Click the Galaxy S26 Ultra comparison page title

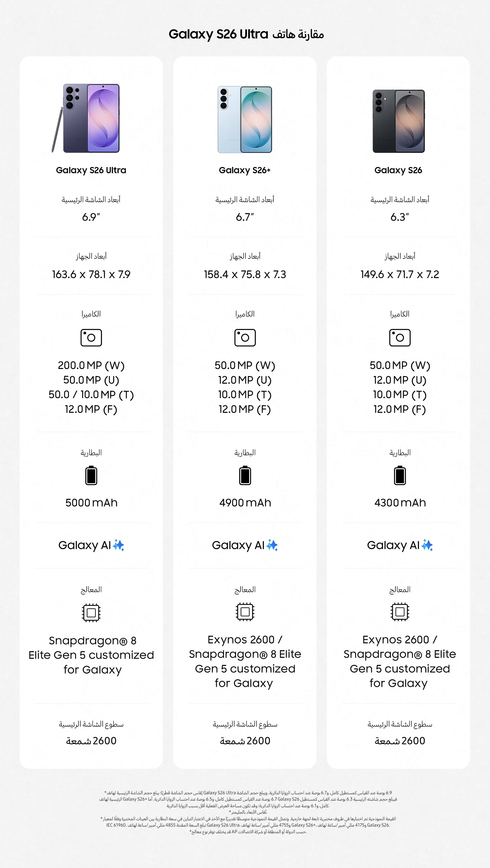click(x=246, y=34)
